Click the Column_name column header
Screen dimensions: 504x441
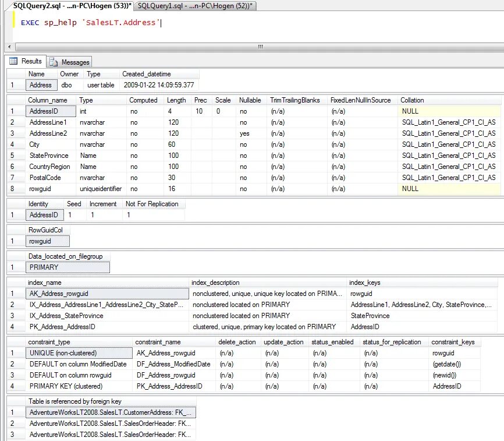coord(51,100)
